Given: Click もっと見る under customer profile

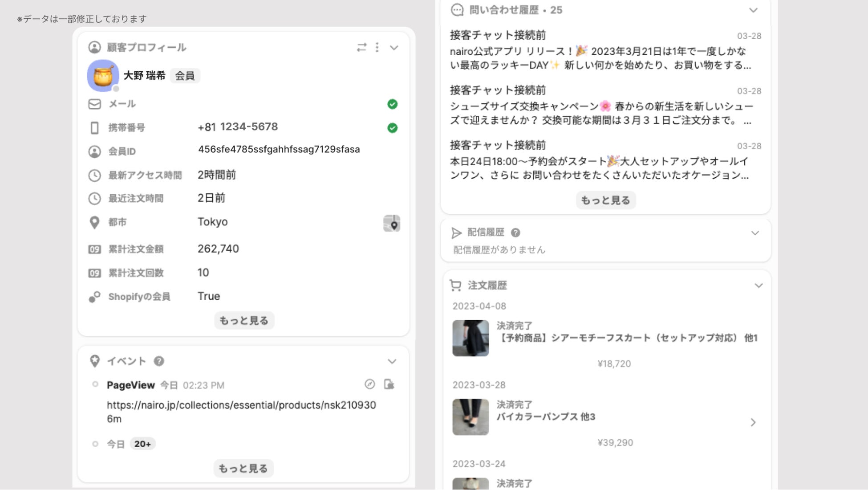Looking at the screenshot, I should click(244, 321).
